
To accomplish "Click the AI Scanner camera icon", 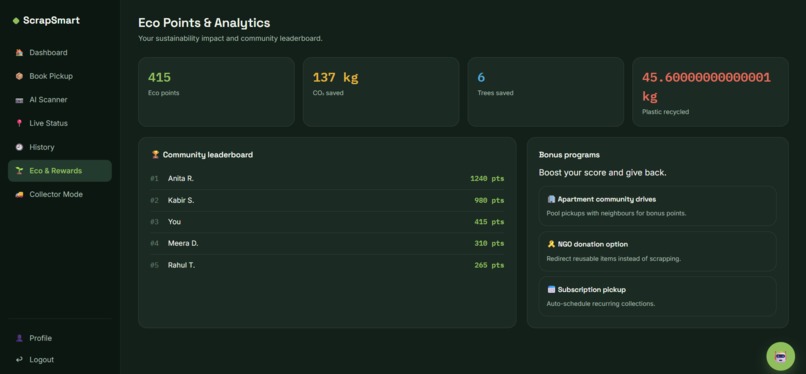I will [19, 100].
